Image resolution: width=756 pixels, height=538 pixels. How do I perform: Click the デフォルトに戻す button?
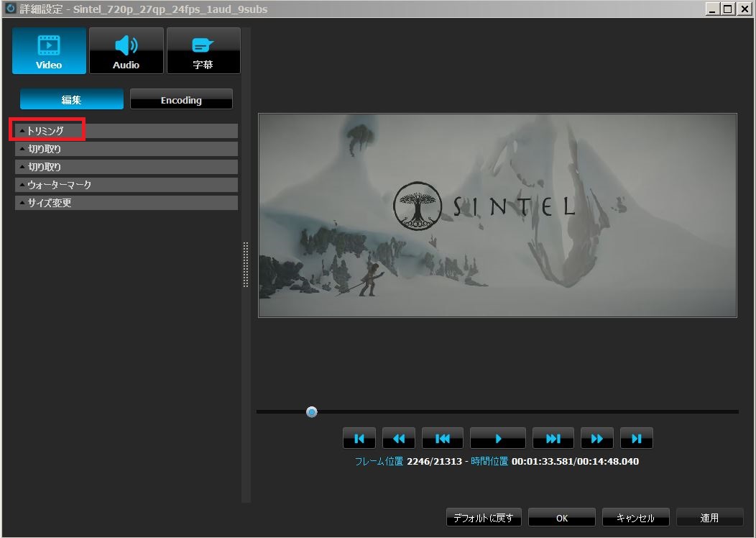(x=484, y=518)
